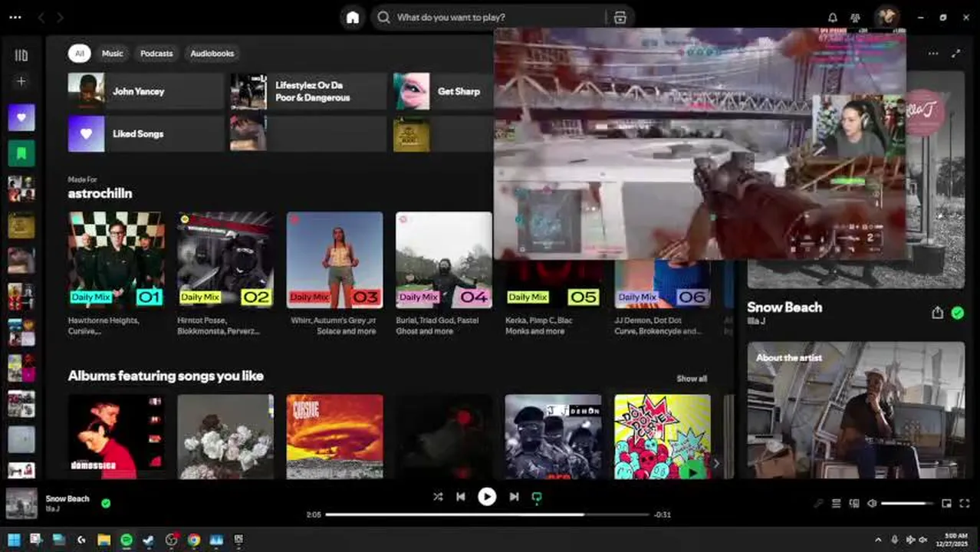Open the three-dot app menu

point(15,17)
